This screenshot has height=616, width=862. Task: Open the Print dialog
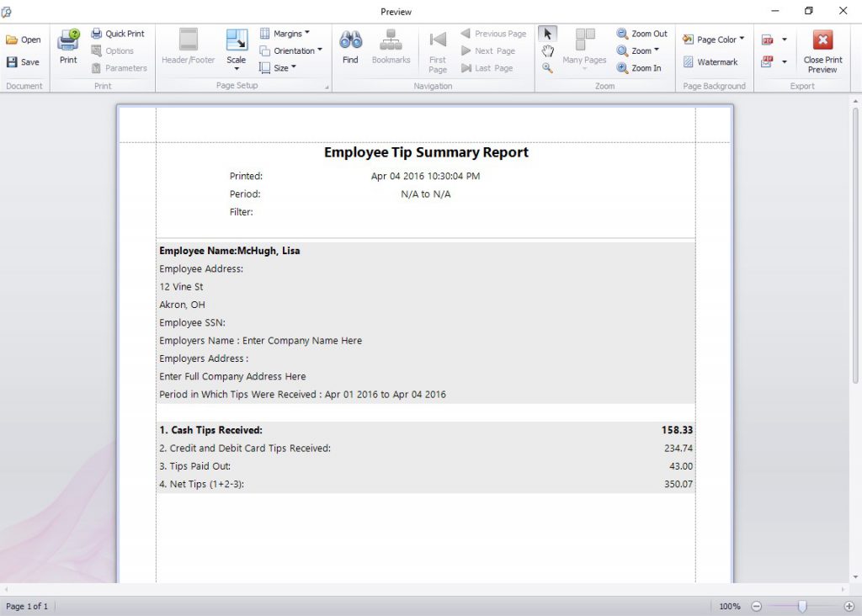[x=67, y=49]
